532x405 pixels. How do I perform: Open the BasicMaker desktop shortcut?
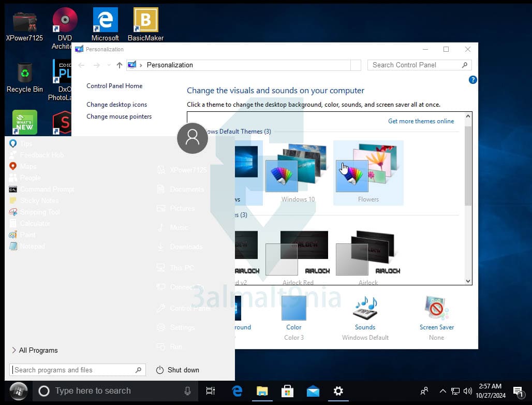(x=145, y=24)
